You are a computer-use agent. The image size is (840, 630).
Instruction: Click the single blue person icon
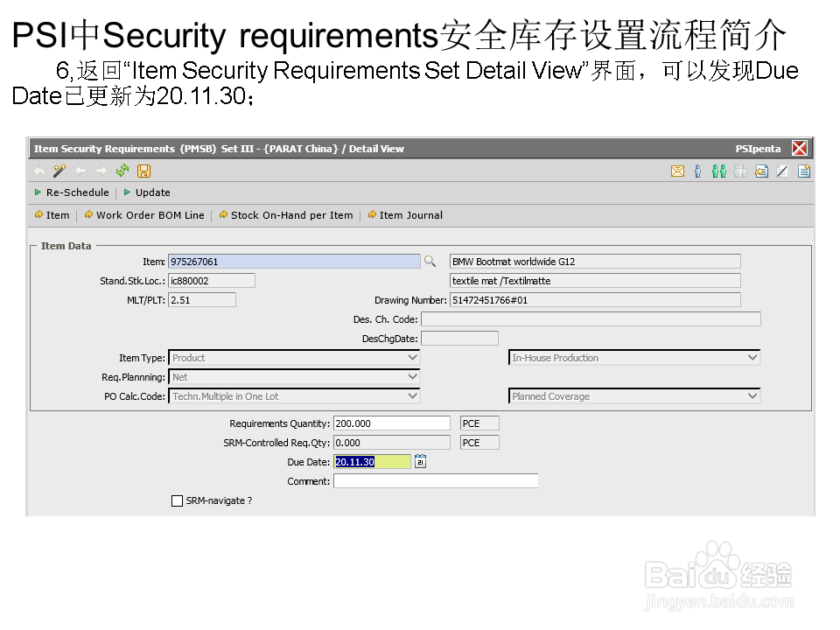(697, 171)
